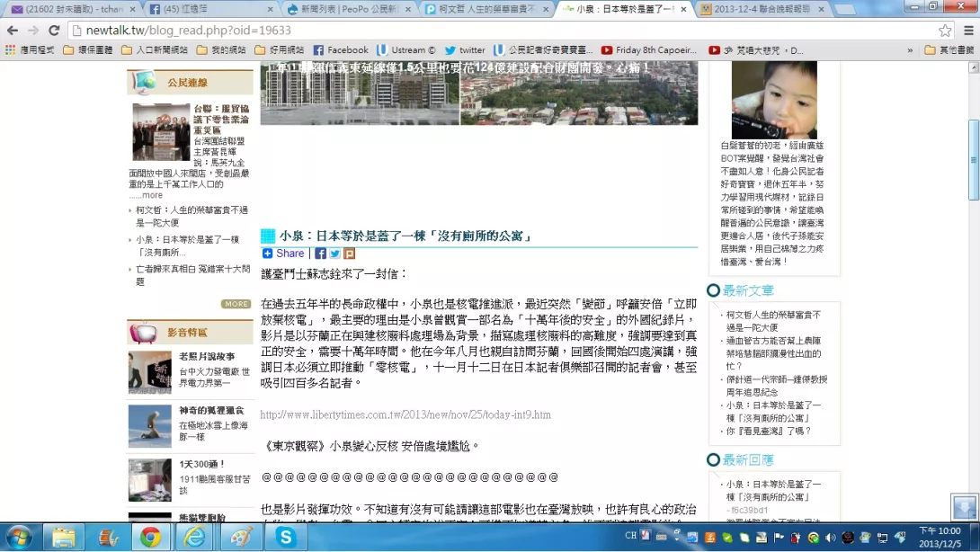Open author child photo in right sidebar
This screenshot has width=980, height=552.
coord(774,100)
